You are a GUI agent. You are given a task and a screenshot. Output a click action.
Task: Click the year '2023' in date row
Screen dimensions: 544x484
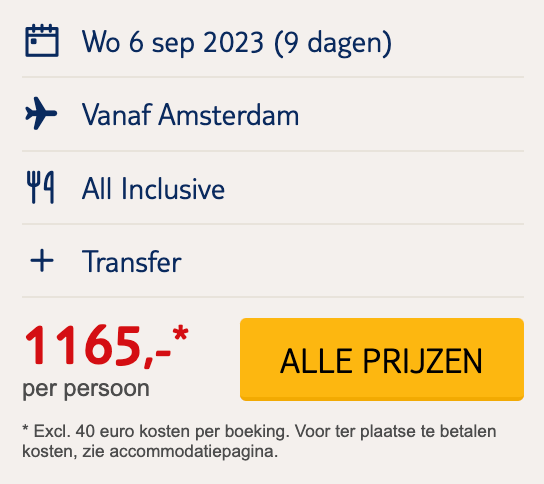pos(234,42)
